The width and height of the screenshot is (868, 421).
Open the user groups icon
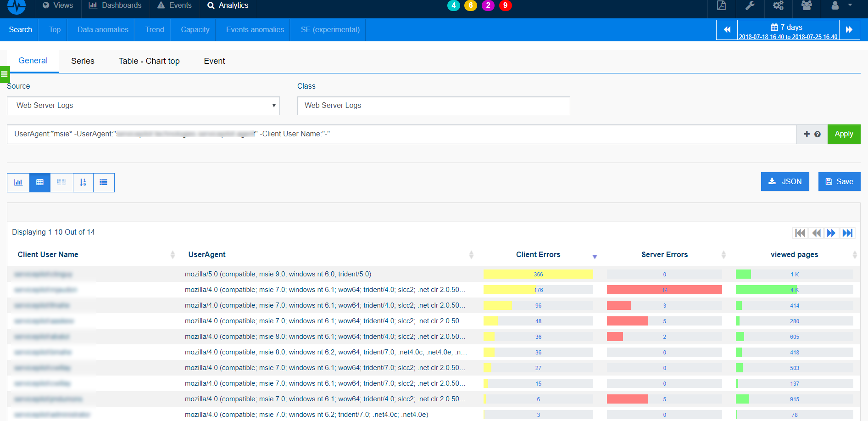[807, 6]
